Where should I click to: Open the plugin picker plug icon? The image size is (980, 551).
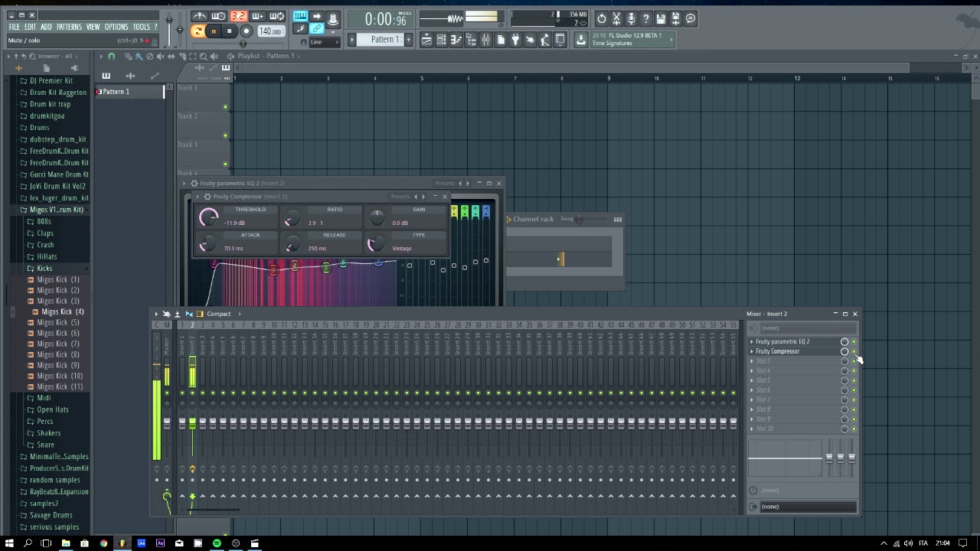click(x=515, y=40)
